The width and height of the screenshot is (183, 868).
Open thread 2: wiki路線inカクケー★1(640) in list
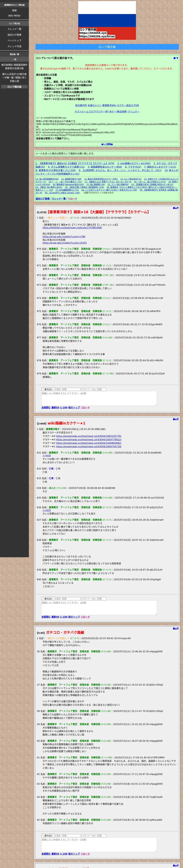point(134,163)
